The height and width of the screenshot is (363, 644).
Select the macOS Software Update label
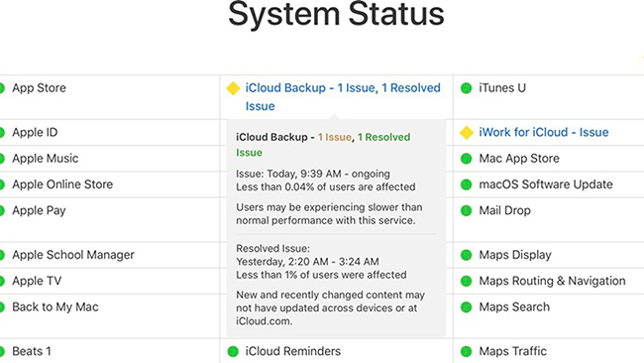coord(546,184)
